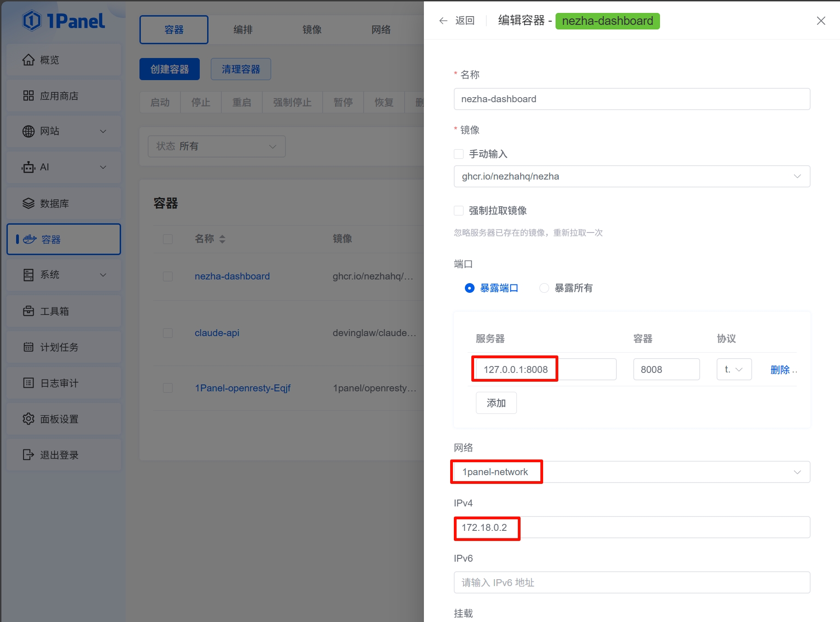
Task: Check the 1Panel-openresty-Eqjf row checkbox
Action: click(168, 388)
